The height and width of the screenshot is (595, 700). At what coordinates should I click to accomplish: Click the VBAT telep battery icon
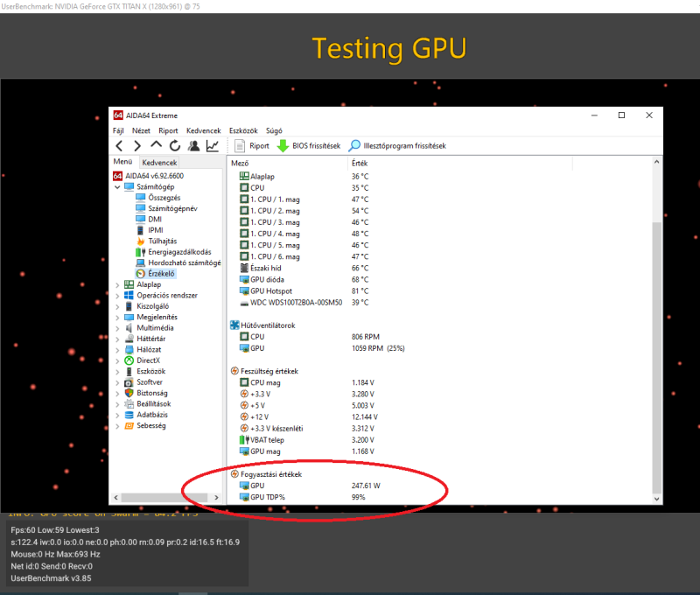(x=245, y=440)
